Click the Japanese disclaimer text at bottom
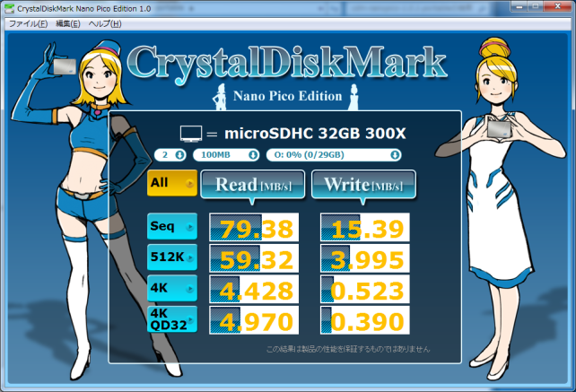 click(x=348, y=349)
